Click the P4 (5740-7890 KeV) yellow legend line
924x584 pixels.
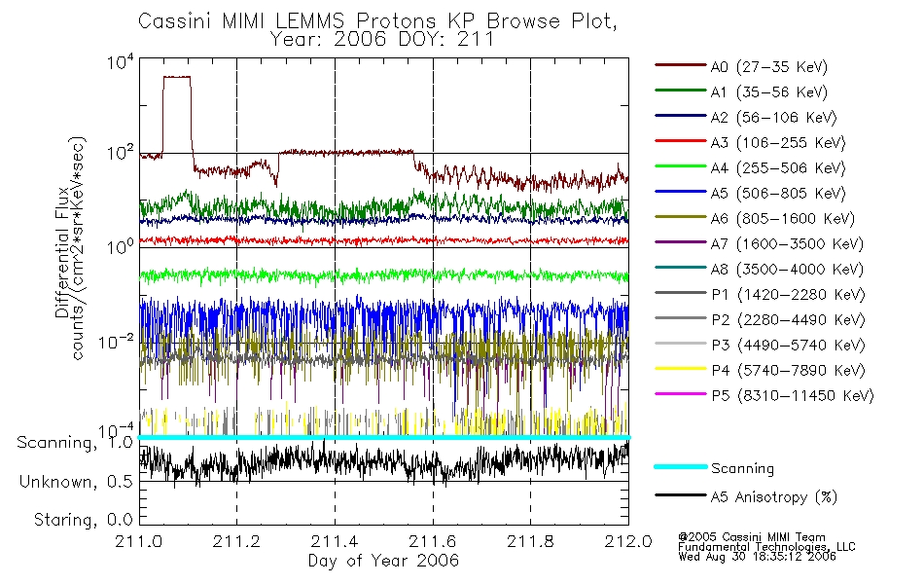[x=680, y=369]
